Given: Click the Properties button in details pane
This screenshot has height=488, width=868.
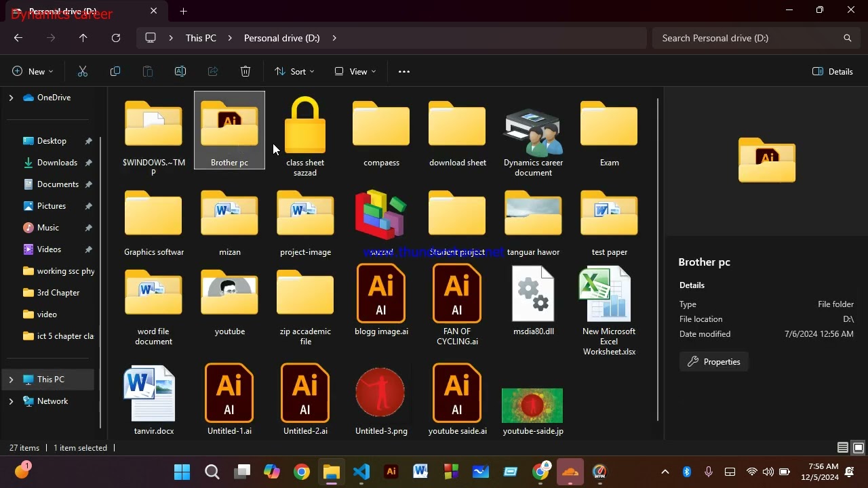Looking at the screenshot, I should pos(714,362).
